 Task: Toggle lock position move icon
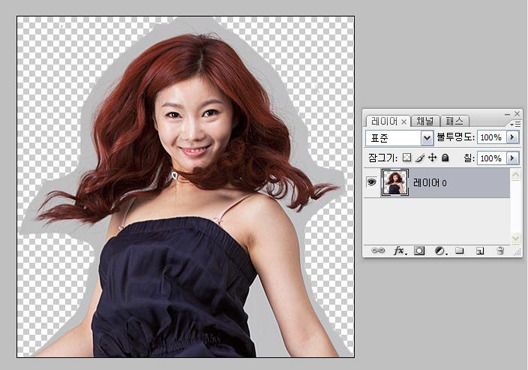pyautogui.click(x=432, y=157)
